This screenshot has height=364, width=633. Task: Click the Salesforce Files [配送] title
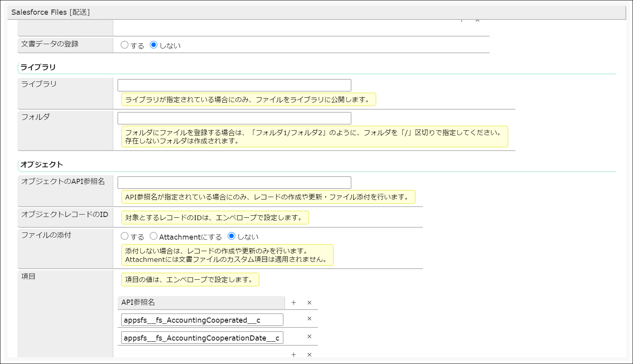[50, 12]
